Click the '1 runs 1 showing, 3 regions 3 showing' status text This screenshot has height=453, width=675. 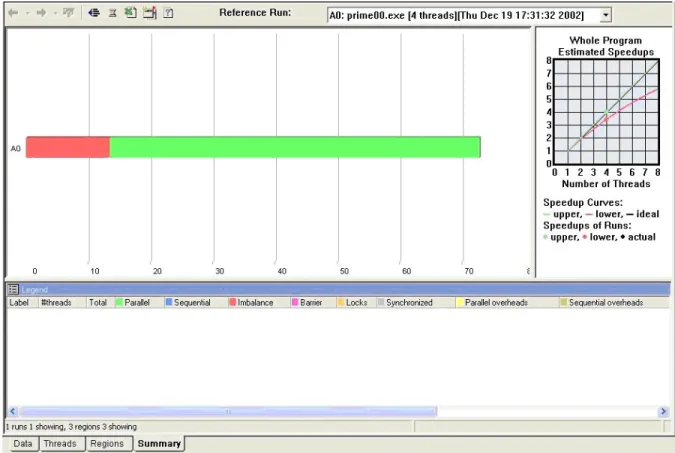coord(71,427)
